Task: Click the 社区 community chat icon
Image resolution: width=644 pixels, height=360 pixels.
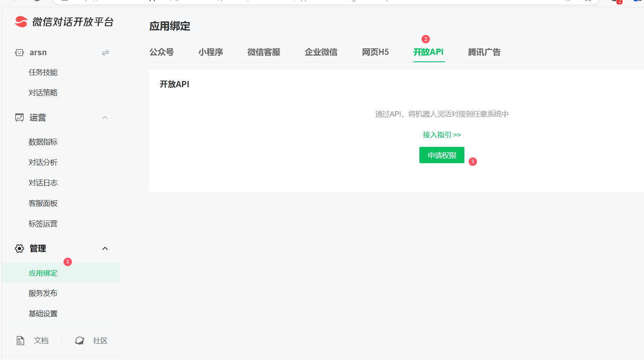Action: [x=79, y=340]
